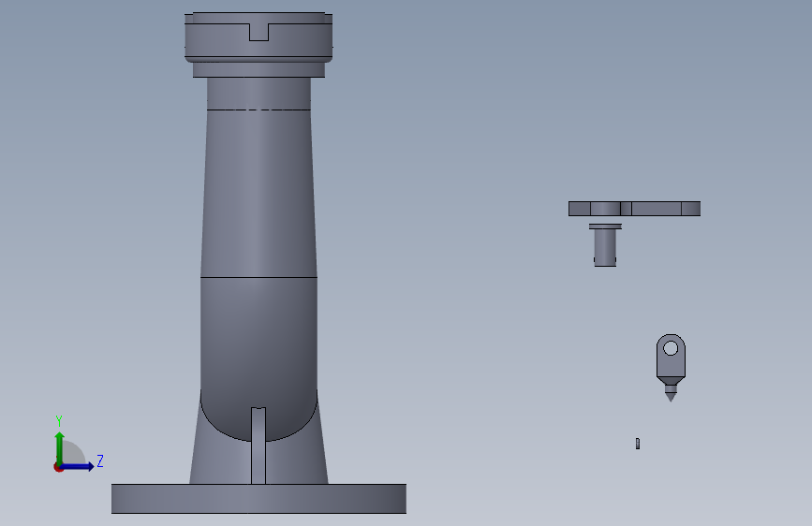Select the tall column body of the stand
The width and height of the screenshot is (812, 526).
(258, 192)
